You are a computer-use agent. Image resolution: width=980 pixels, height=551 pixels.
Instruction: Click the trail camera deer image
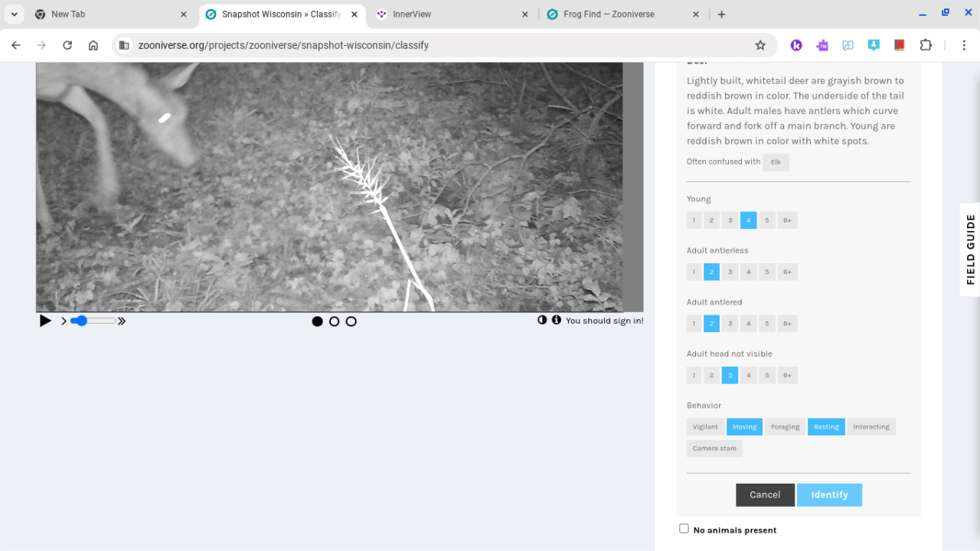[x=340, y=187]
